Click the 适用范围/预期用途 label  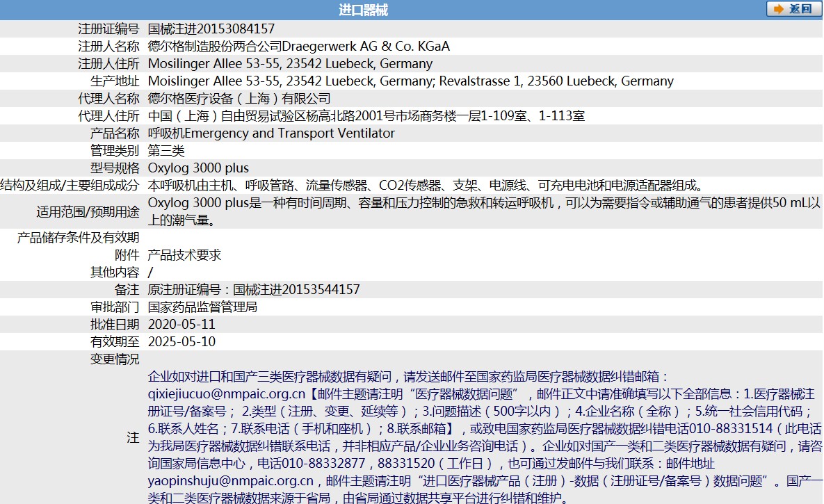(88, 211)
